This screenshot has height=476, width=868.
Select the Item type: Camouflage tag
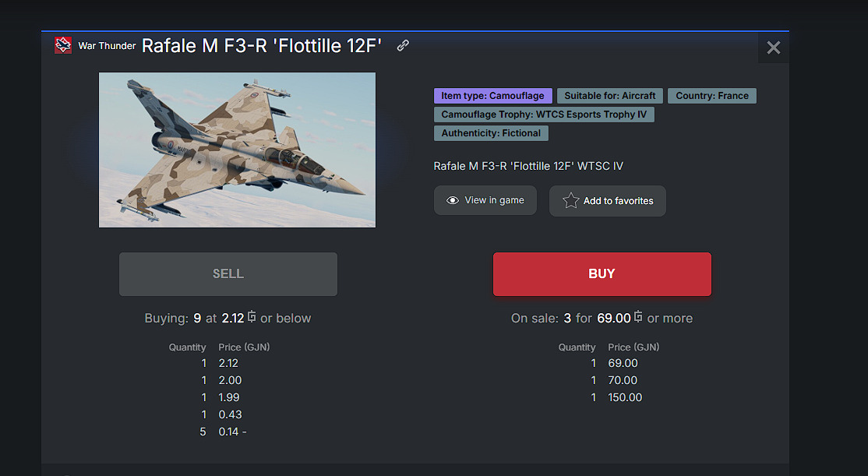pos(493,96)
